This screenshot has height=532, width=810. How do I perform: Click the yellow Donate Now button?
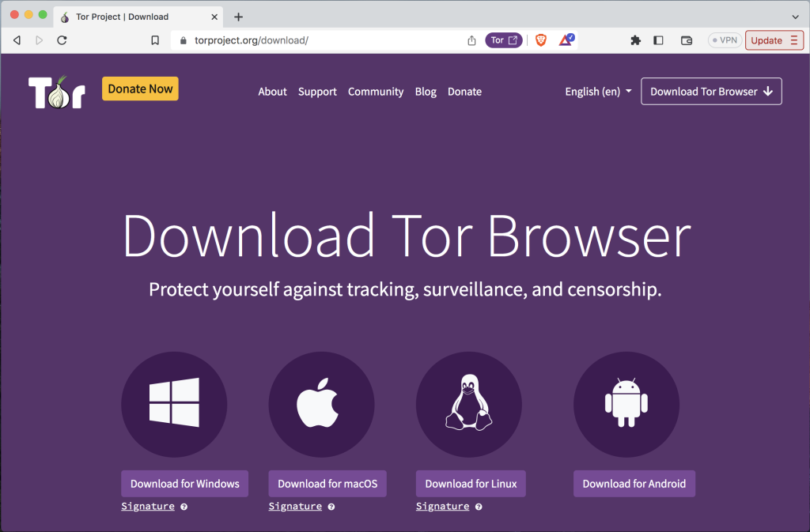[140, 89]
